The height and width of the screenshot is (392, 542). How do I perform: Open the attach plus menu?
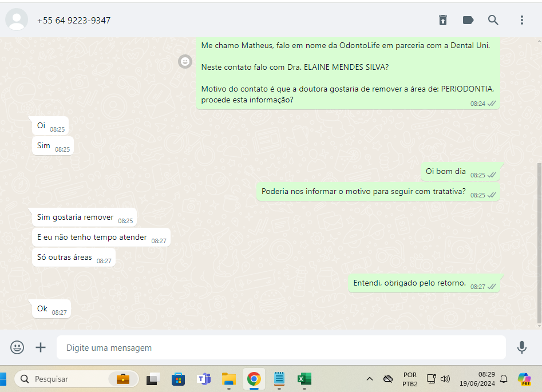[41, 347]
